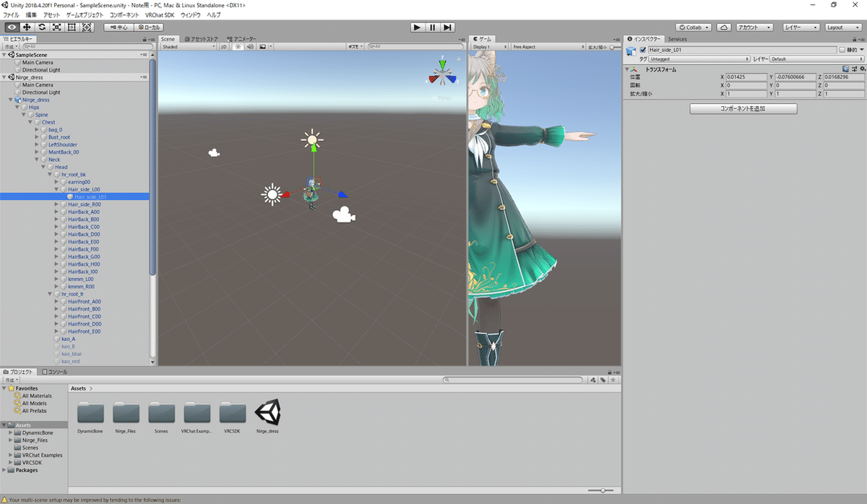This screenshot has height=504, width=867.
Task: Enable the Static (静的) checkbox
Action: pos(842,50)
